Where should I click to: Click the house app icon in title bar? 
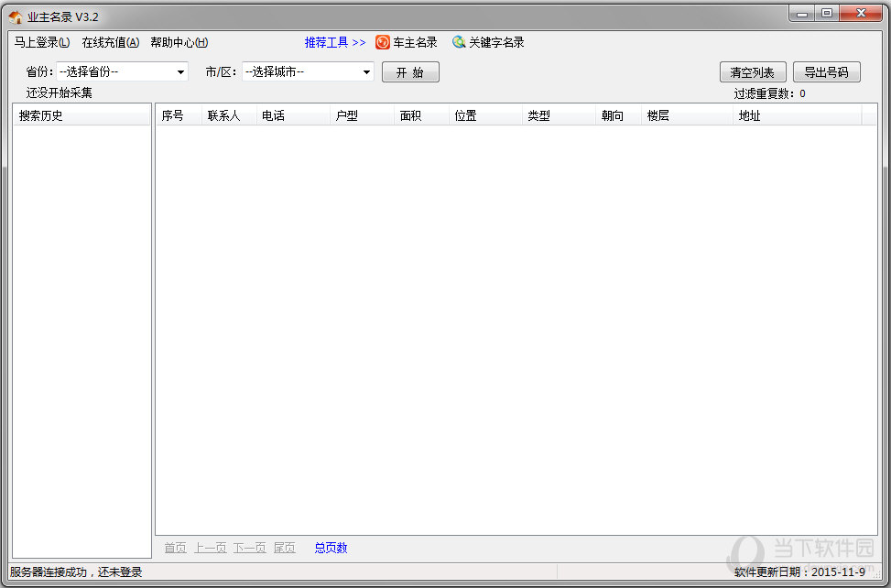[x=16, y=17]
